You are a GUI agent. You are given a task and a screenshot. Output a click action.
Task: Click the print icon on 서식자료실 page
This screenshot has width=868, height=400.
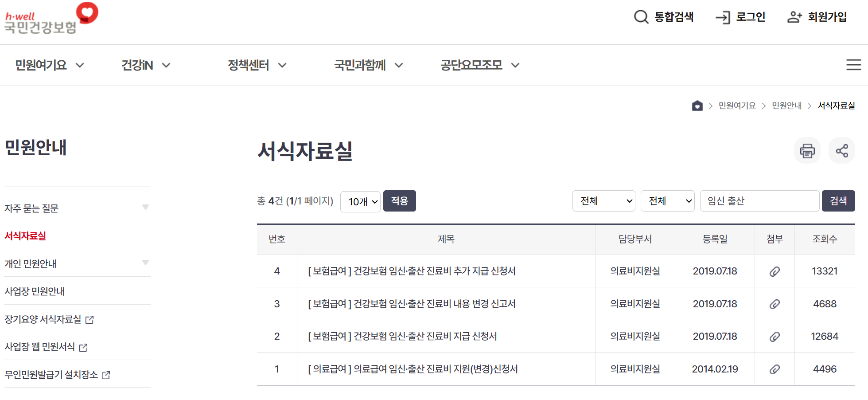coord(807,150)
